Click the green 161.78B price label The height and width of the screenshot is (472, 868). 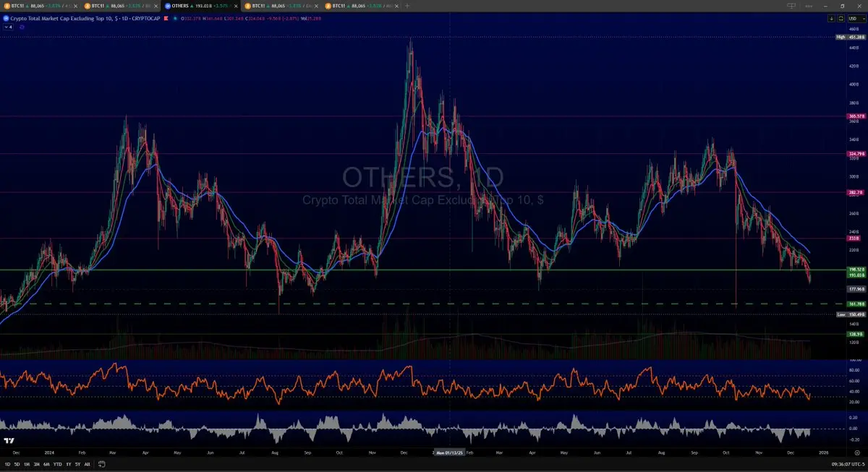click(855, 304)
